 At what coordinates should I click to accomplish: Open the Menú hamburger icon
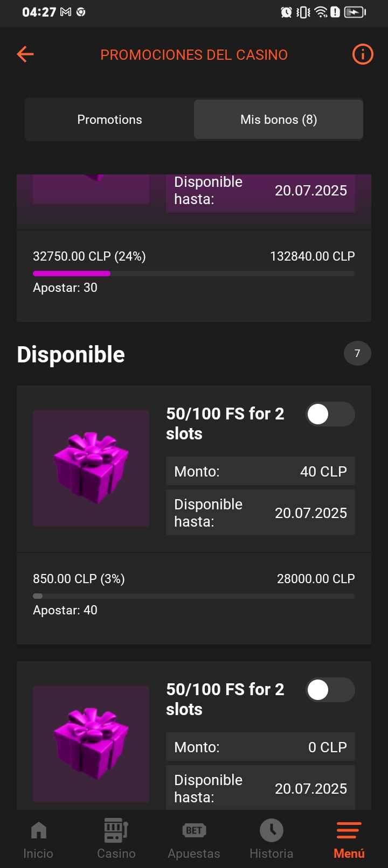point(349,830)
